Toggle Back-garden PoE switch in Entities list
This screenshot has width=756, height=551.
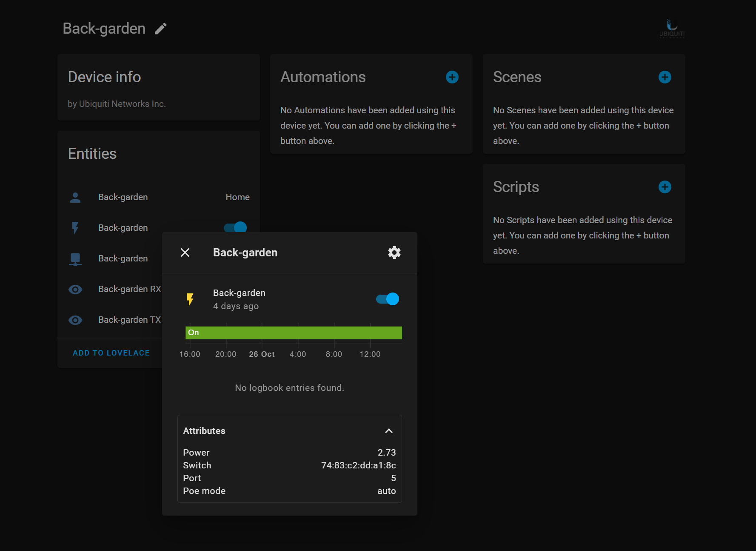click(x=235, y=227)
